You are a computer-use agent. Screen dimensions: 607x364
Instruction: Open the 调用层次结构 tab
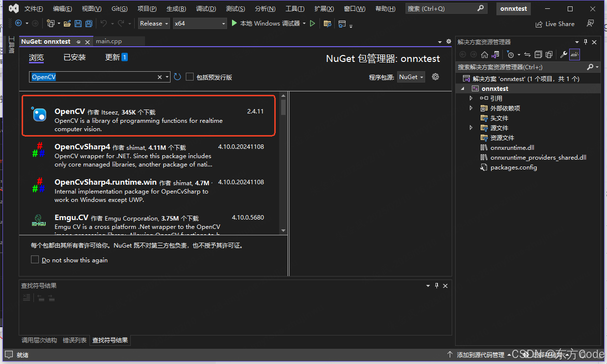coord(39,340)
